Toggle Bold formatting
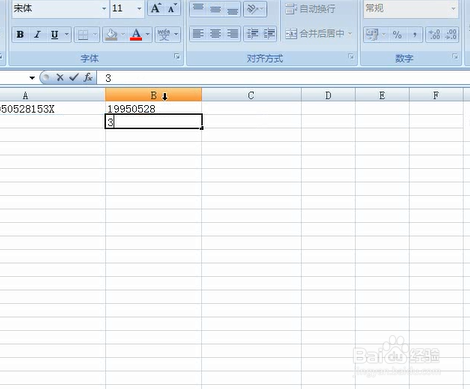The height and width of the screenshot is (389, 470). (x=20, y=34)
